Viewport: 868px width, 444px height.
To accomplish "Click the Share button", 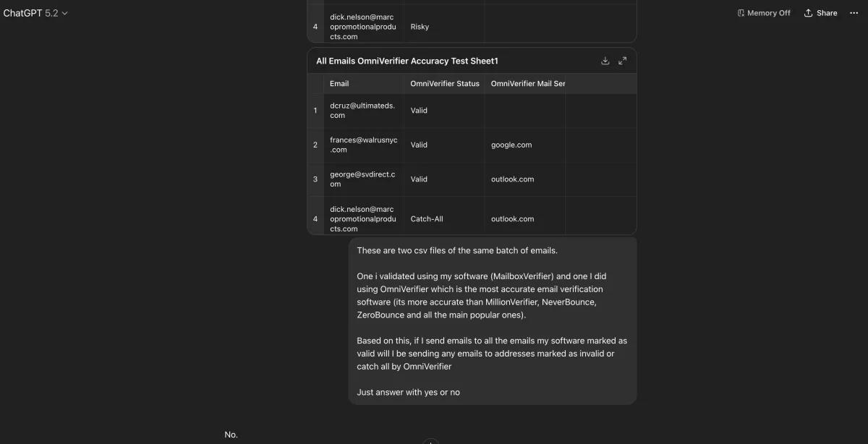I will tap(820, 13).
